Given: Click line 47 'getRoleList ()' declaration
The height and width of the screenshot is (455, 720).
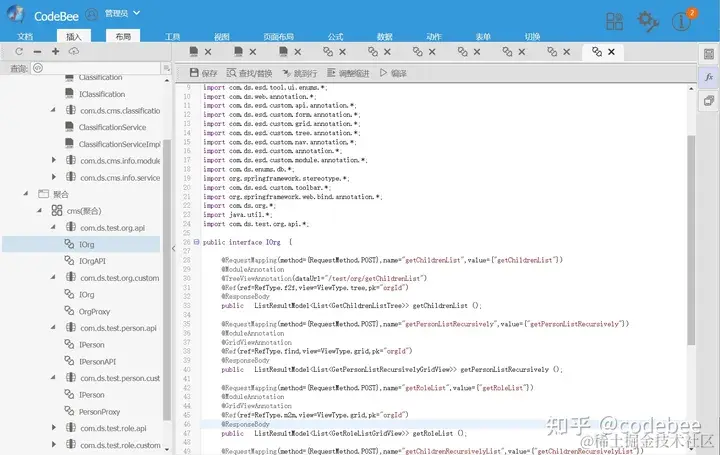Looking at the screenshot, I should point(344,433).
